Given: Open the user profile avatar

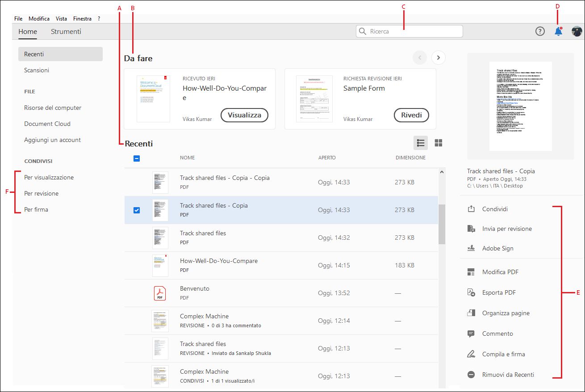Looking at the screenshot, I should pyautogui.click(x=577, y=31).
